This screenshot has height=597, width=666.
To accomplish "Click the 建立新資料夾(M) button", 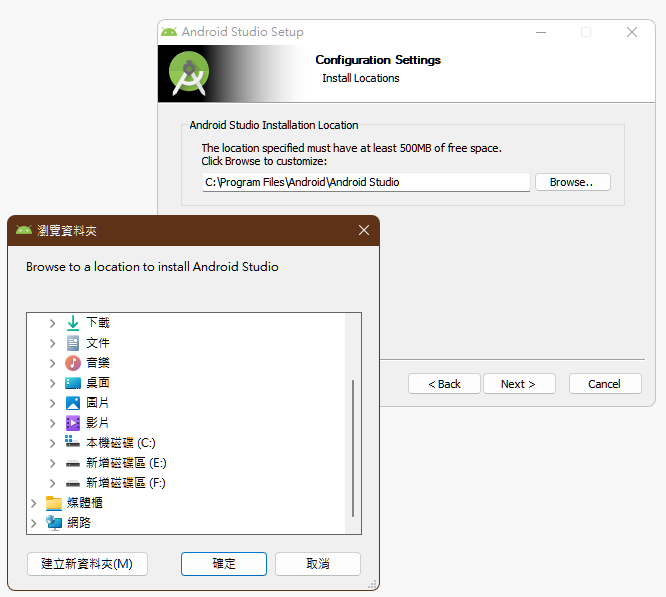I will (x=87, y=564).
